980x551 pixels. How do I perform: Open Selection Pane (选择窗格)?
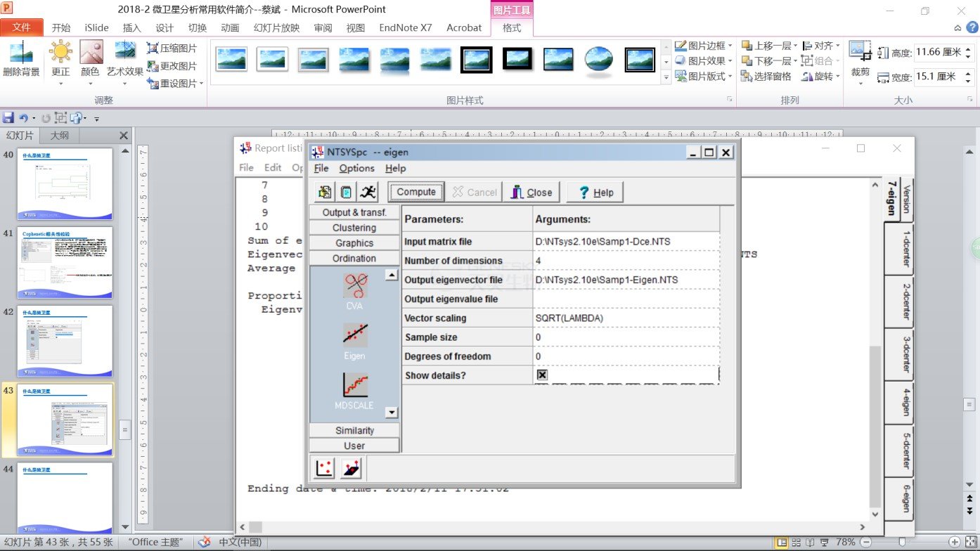(766, 76)
